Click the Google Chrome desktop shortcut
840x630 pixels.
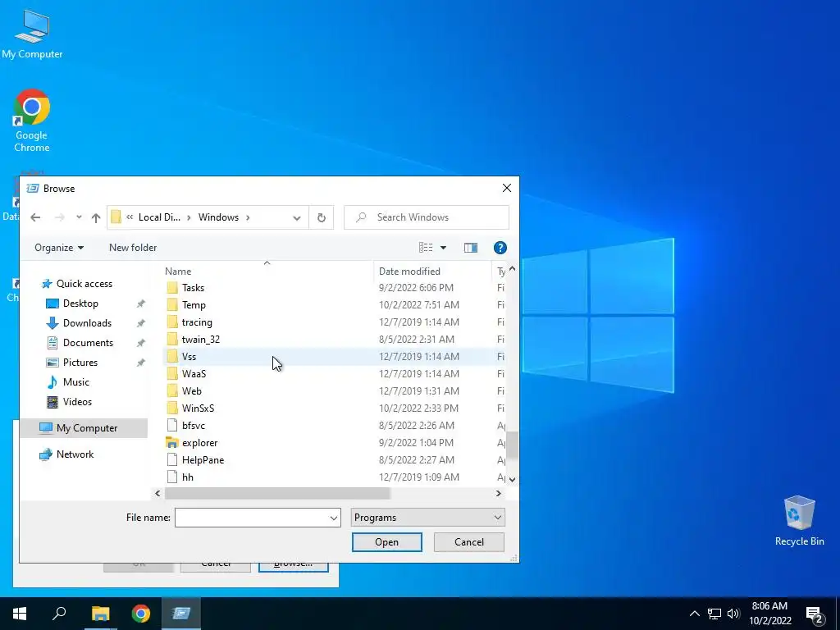32,121
